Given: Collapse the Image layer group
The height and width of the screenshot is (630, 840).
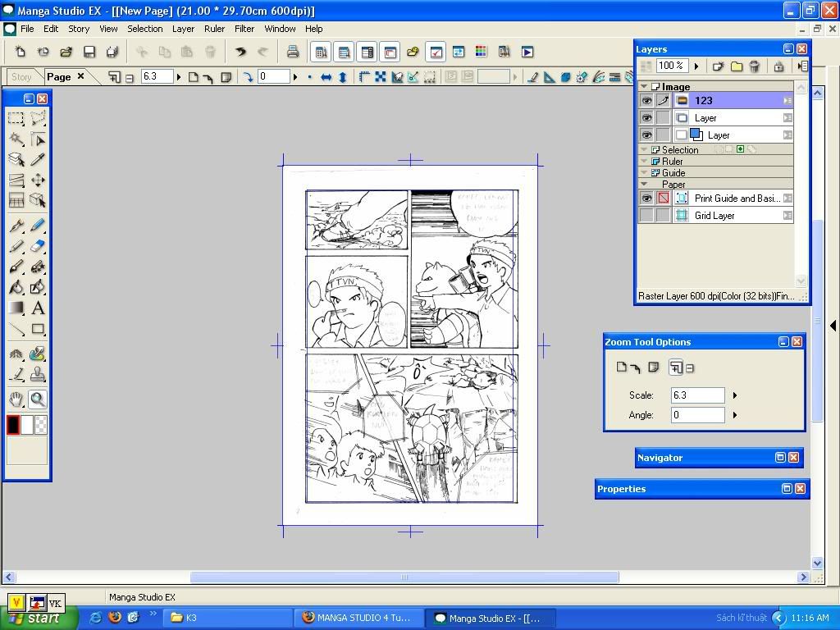Looking at the screenshot, I should pyautogui.click(x=644, y=86).
